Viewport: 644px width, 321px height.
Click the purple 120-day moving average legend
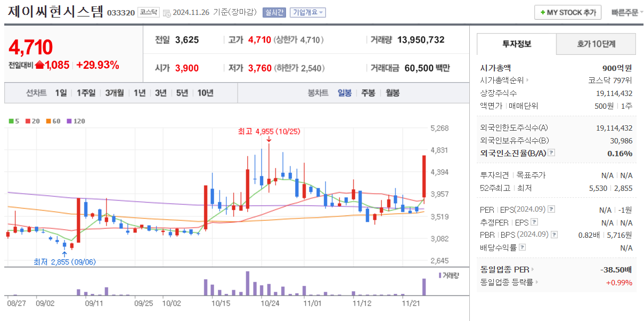(76, 121)
